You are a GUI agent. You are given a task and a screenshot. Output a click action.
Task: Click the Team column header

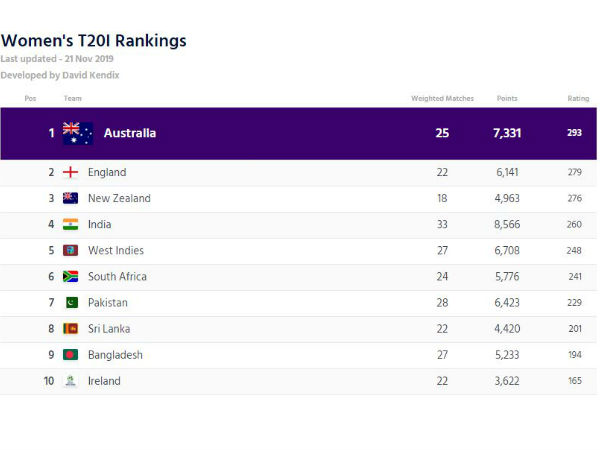click(x=73, y=98)
